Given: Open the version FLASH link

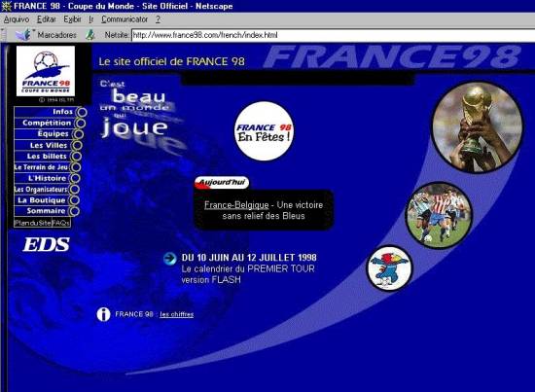Looking at the screenshot, I should coord(211,280).
